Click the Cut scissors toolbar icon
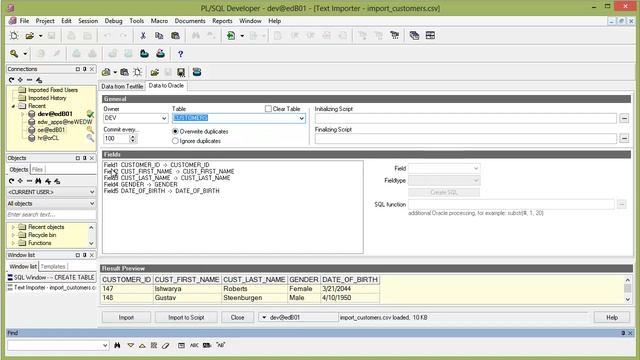The height and width of the screenshot is (360, 640). click(x=143, y=36)
